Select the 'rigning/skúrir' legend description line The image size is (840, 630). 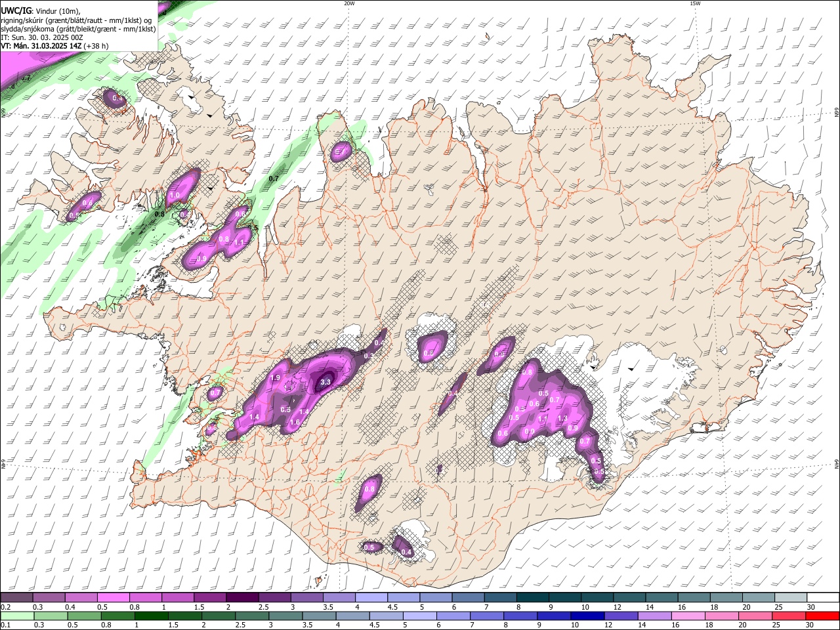(76, 20)
